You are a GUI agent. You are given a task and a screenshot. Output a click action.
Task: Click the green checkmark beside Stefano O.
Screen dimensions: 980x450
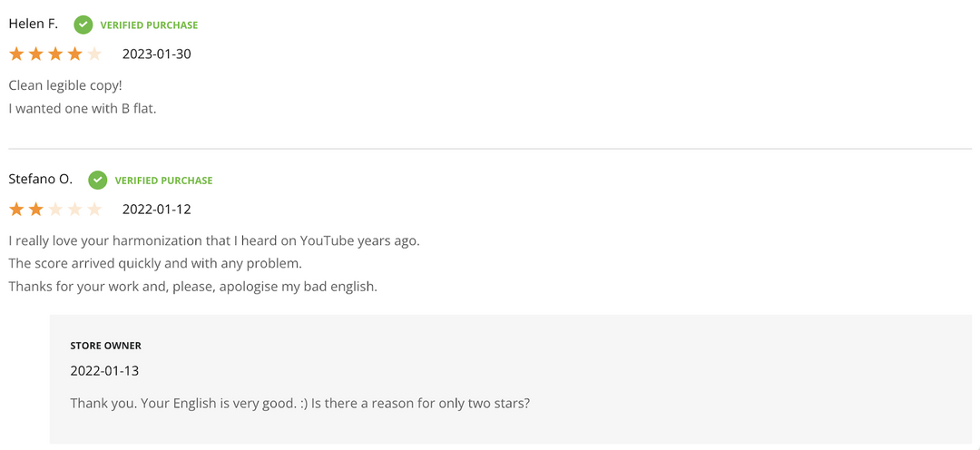[97, 180]
